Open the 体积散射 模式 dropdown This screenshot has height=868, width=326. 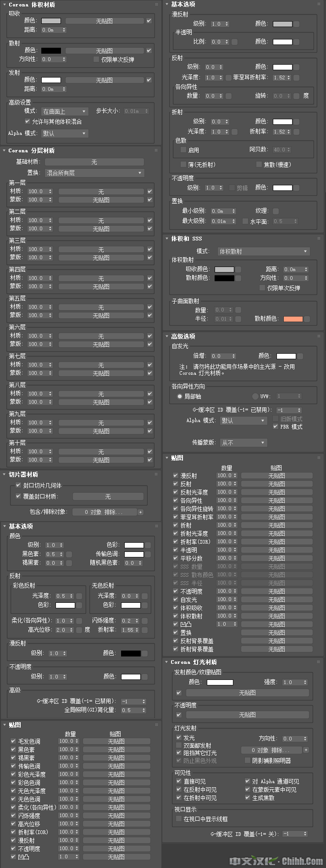pos(263,251)
